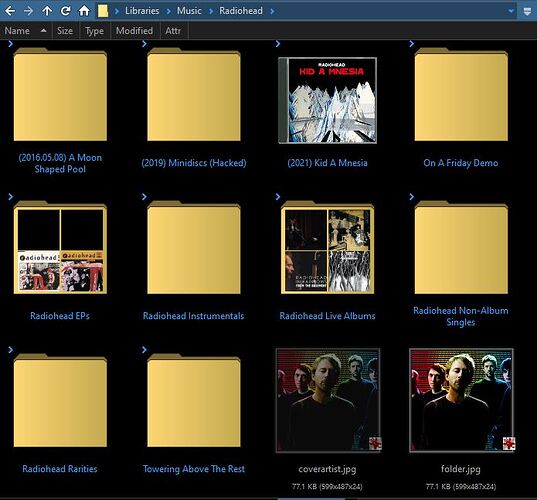Click the yellow folder icon in address bar
This screenshot has height=500, width=537.
tap(103, 11)
